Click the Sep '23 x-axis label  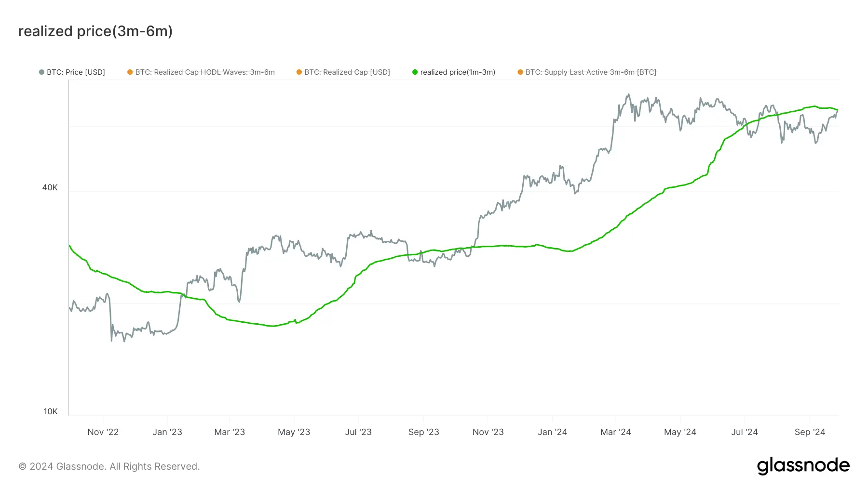pos(423,432)
